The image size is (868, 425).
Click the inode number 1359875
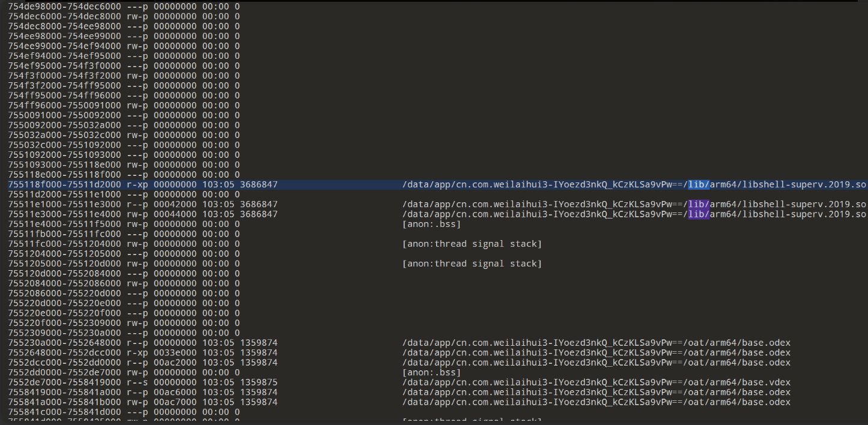click(258, 382)
